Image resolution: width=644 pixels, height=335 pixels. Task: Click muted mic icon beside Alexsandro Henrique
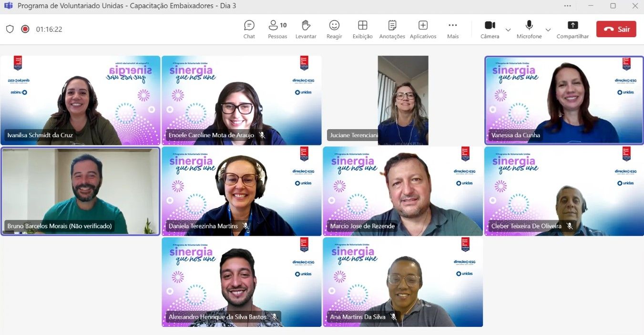point(274,317)
